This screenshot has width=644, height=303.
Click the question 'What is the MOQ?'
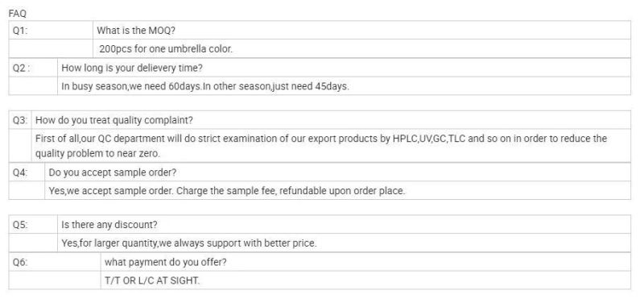136,31
